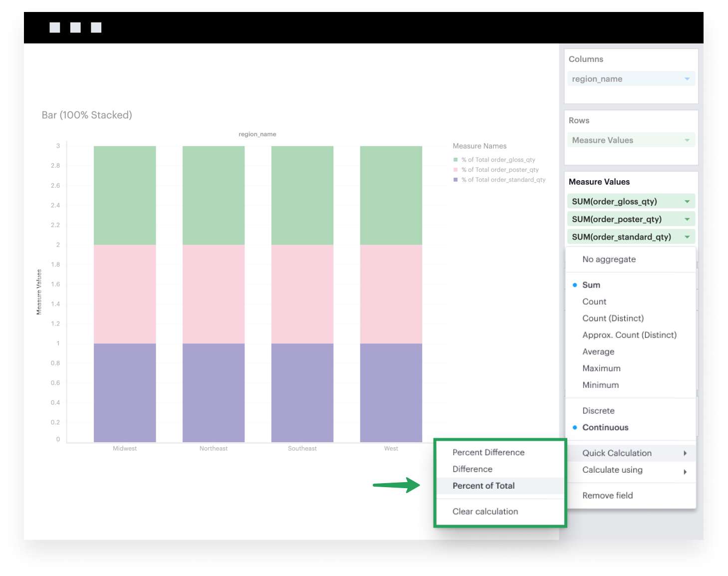
Task: Click the SUM(order_poster_qty) dropdown arrow
Action: [687, 219]
